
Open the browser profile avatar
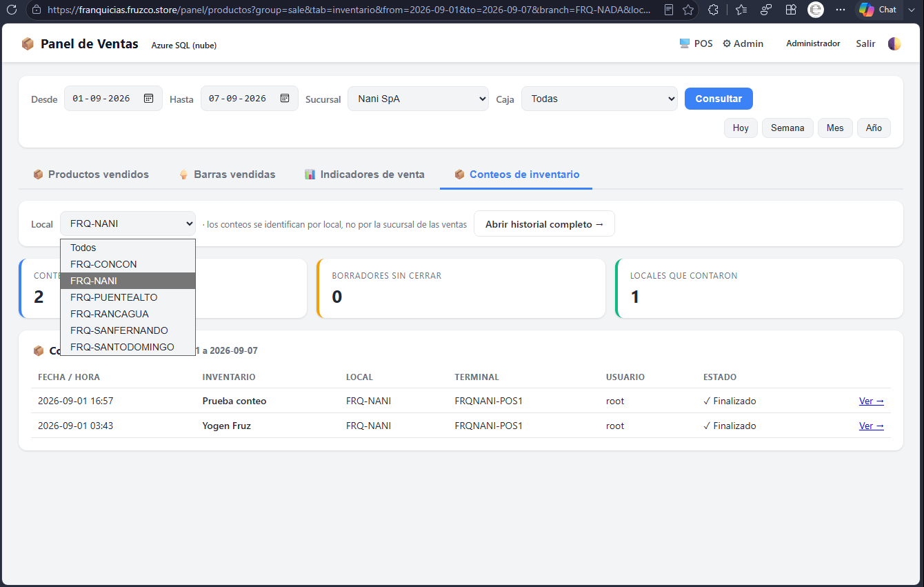tap(816, 10)
